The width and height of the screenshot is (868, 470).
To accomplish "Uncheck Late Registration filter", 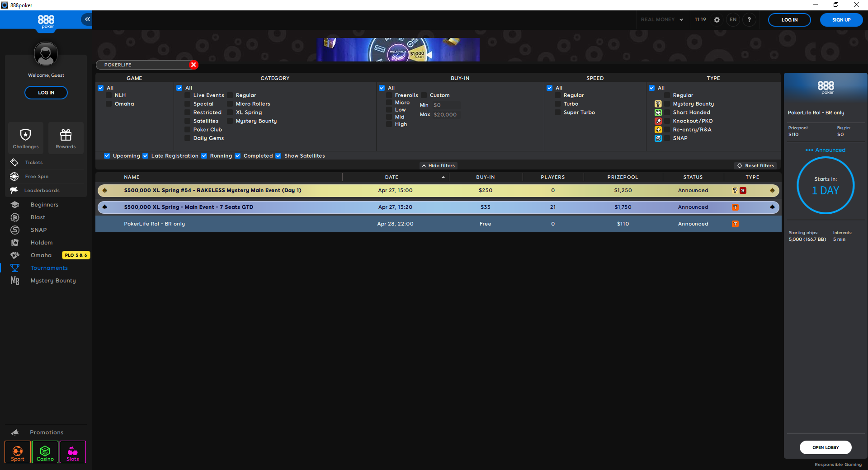I will point(146,156).
